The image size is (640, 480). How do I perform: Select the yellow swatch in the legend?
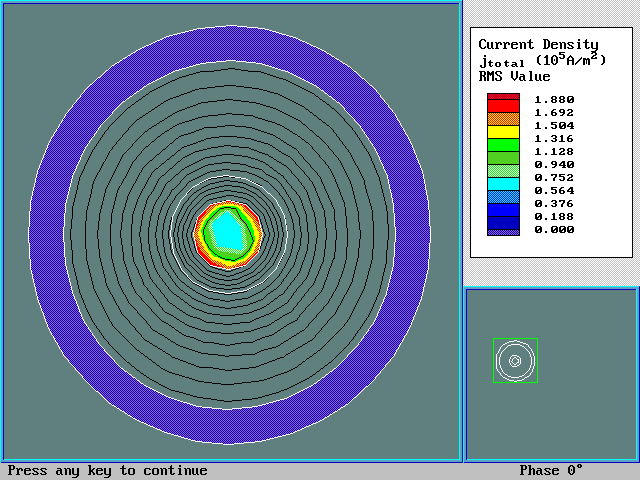[x=503, y=131]
